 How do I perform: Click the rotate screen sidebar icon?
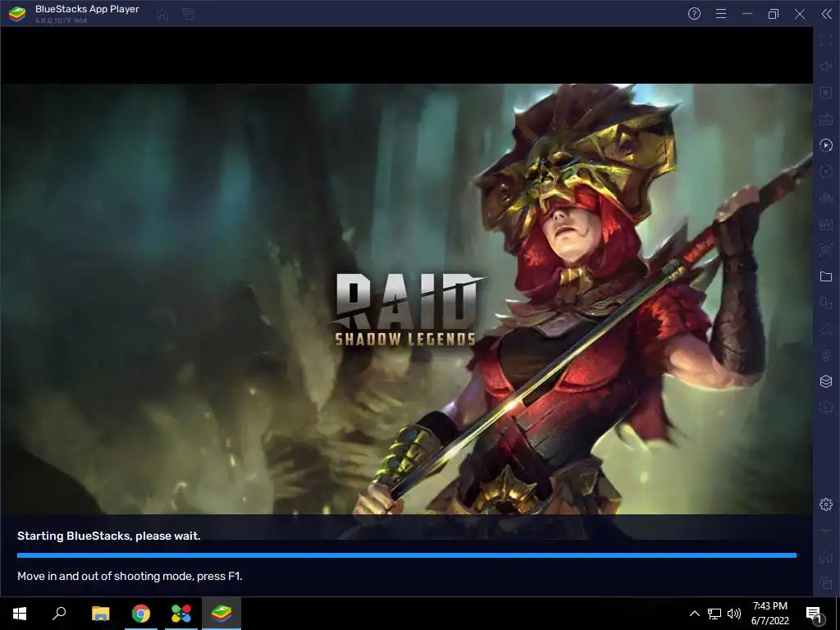[826, 303]
